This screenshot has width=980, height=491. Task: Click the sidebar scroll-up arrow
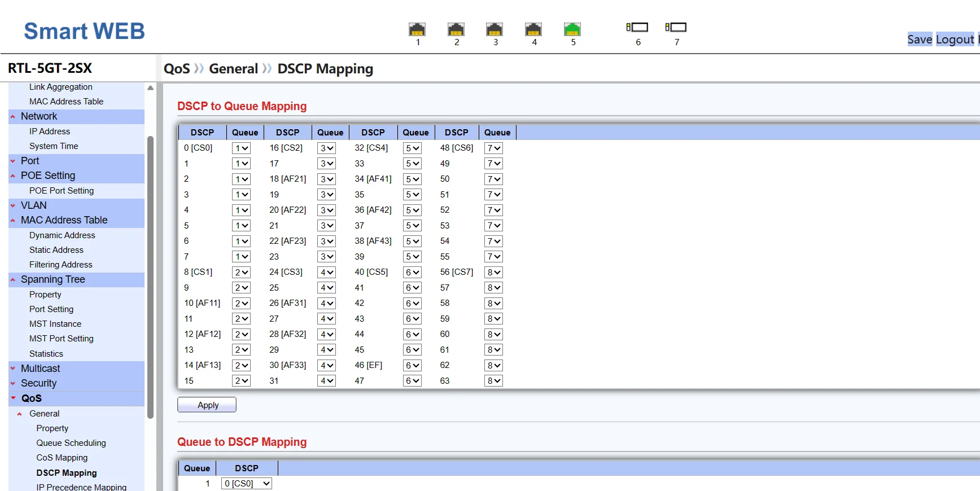(150, 88)
